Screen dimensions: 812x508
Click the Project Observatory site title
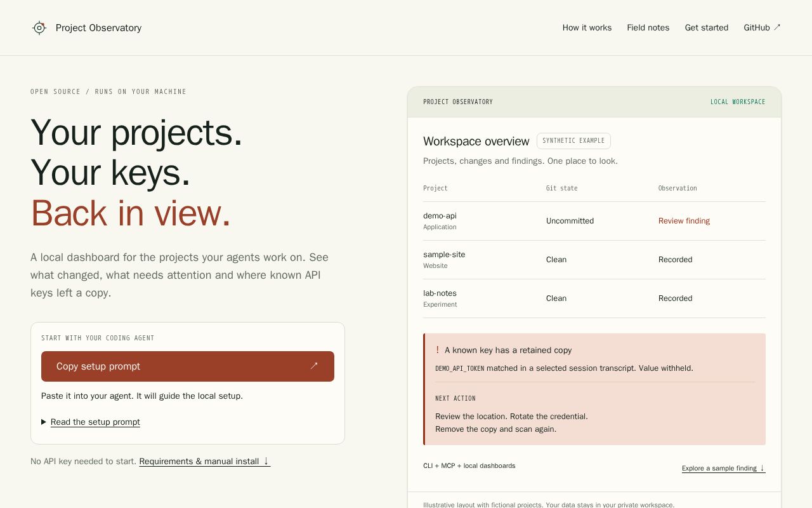(x=98, y=28)
